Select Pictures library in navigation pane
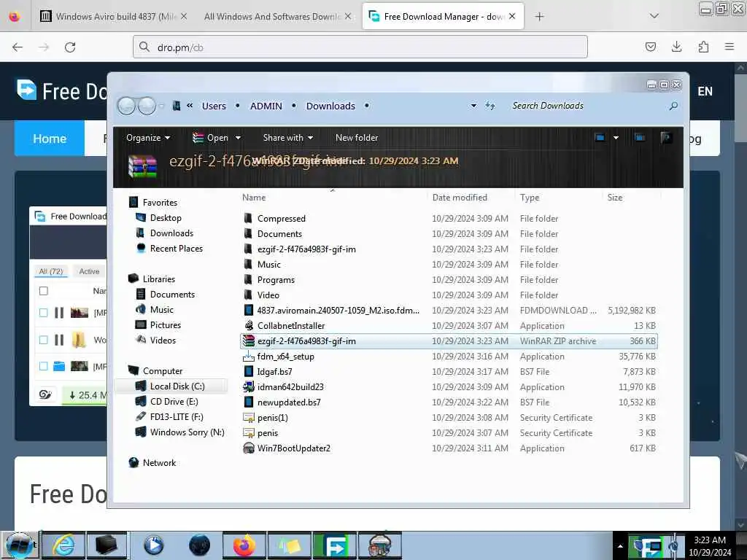 coord(166,324)
